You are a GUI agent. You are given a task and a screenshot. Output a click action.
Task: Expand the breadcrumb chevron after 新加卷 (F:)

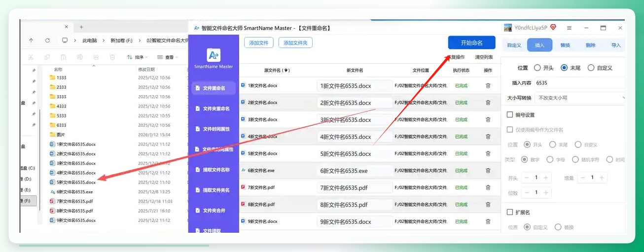(x=141, y=40)
